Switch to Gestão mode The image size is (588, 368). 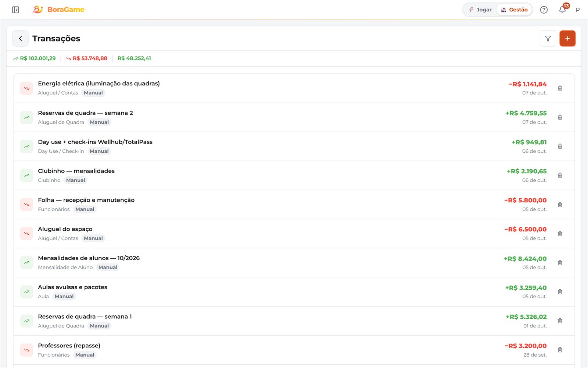(514, 10)
